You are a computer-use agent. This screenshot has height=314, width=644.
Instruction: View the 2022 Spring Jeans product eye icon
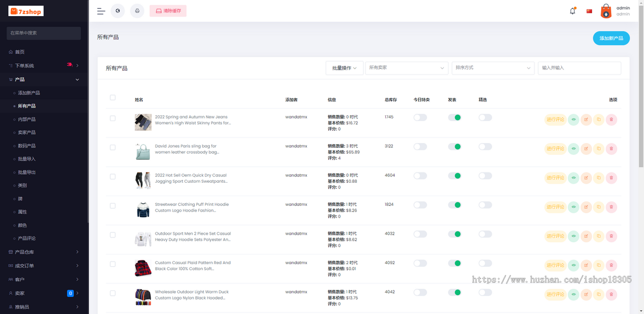click(573, 119)
